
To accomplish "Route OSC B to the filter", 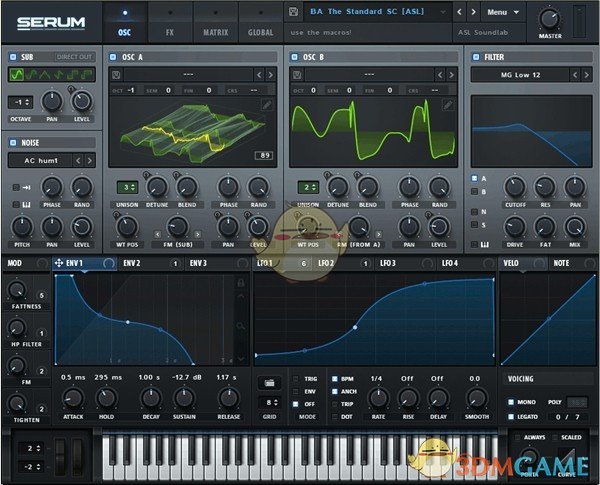I will tap(474, 191).
